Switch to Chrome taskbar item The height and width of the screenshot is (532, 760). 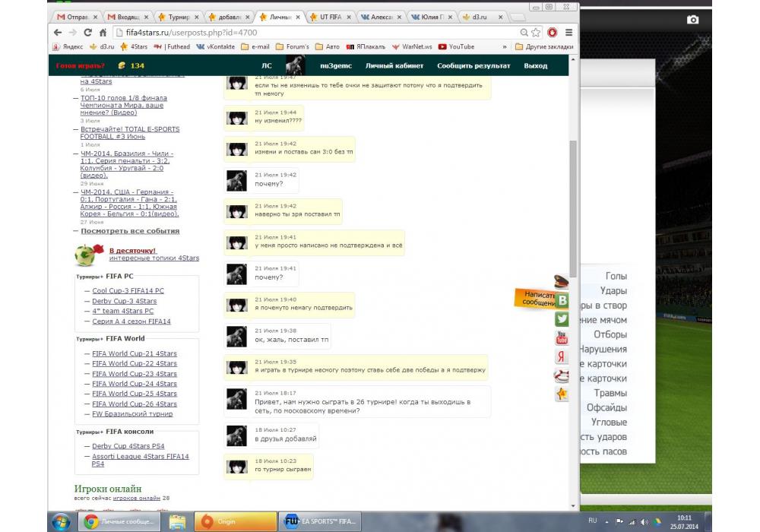(120, 522)
